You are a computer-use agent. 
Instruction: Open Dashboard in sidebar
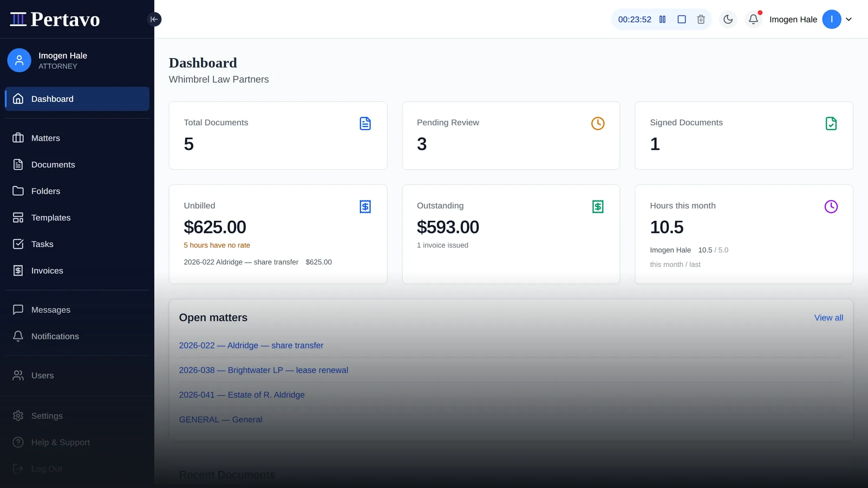(x=77, y=99)
